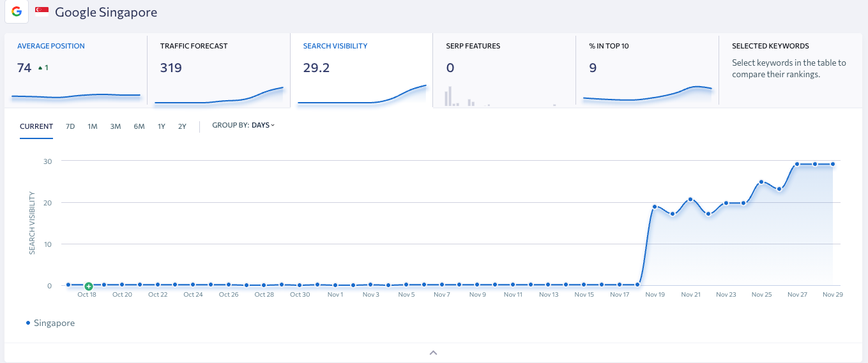Click the green plus marker on Oct 18

[x=89, y=286]
